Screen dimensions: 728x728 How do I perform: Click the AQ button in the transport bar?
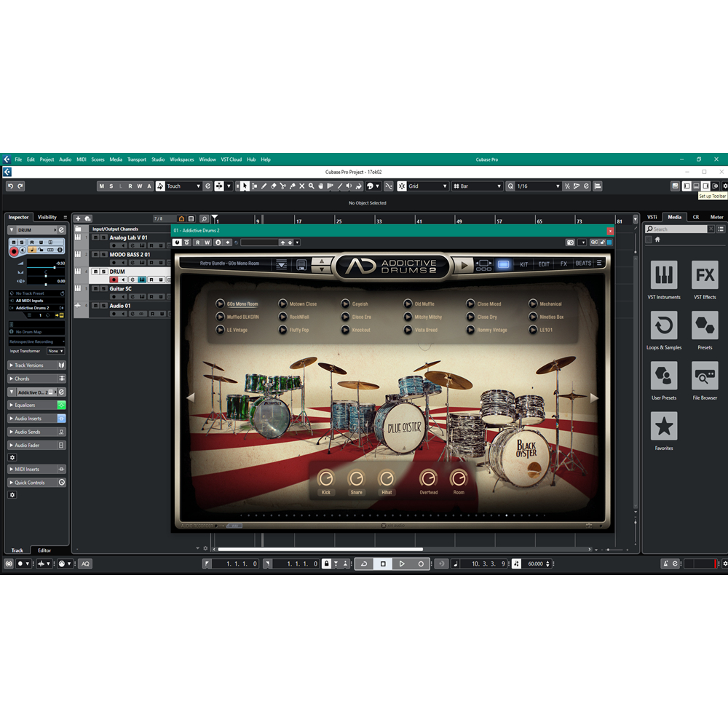click(85, 563)
